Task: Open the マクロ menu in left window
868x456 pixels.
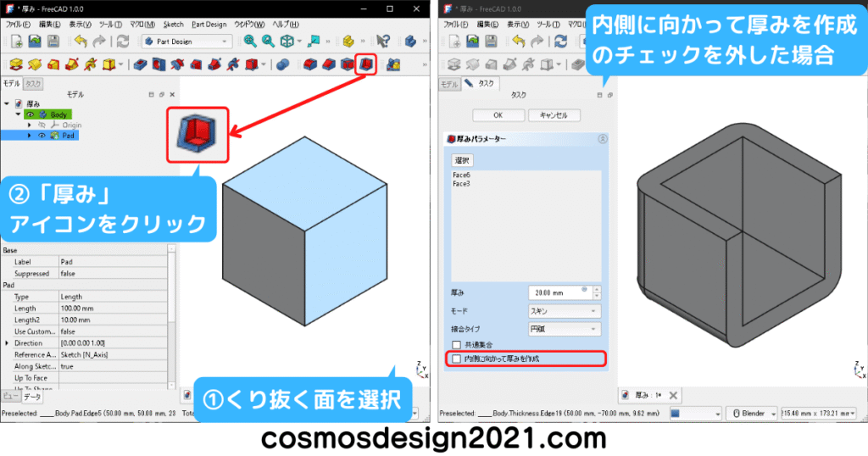Action: 142,25
